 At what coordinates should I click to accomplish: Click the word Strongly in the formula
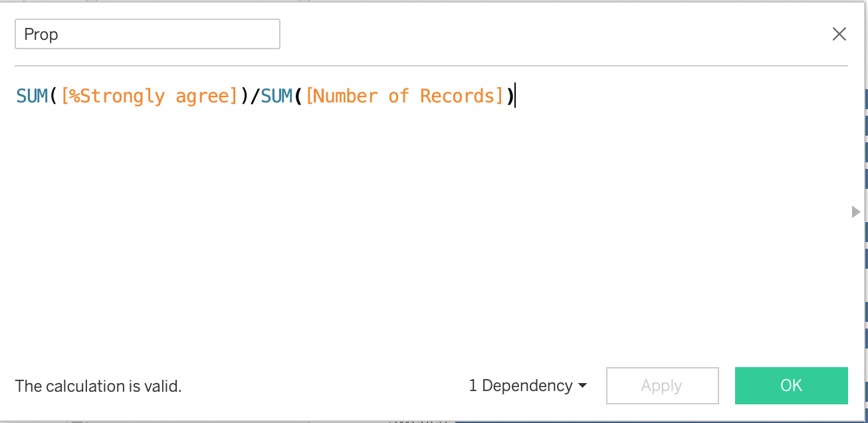coord(121,96)
